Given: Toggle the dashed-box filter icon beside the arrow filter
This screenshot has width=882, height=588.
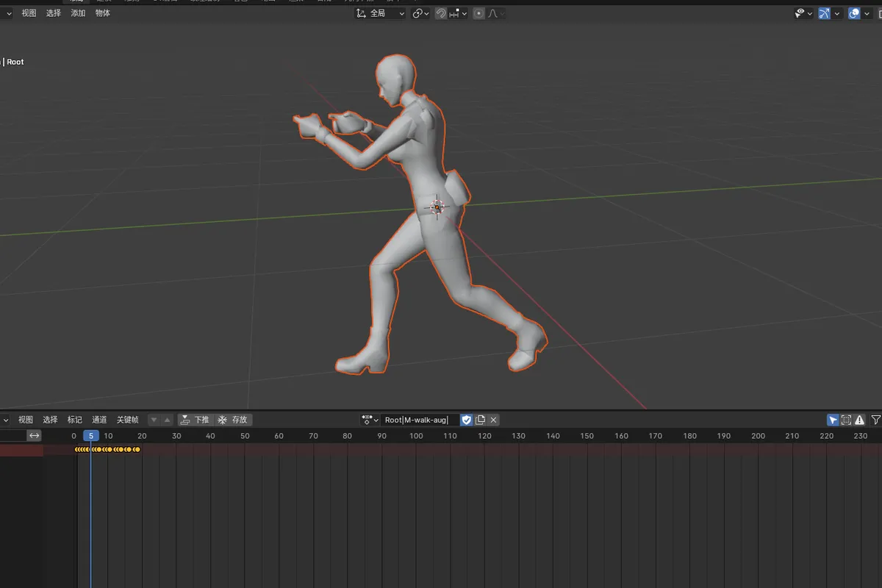Looking at the screenshot, I should [847, 420].
